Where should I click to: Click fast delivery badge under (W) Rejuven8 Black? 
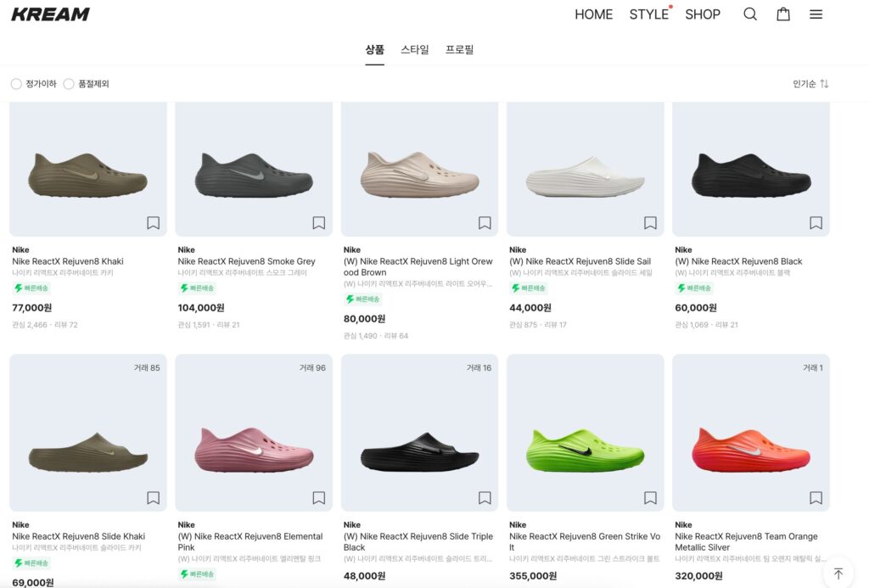coord(694,288)
